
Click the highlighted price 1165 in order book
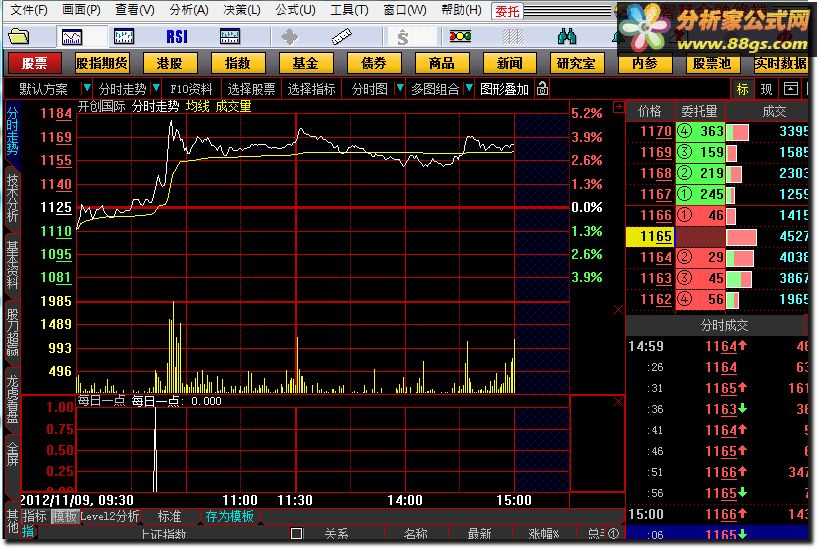pyautogui.click(x=650, y=237)
